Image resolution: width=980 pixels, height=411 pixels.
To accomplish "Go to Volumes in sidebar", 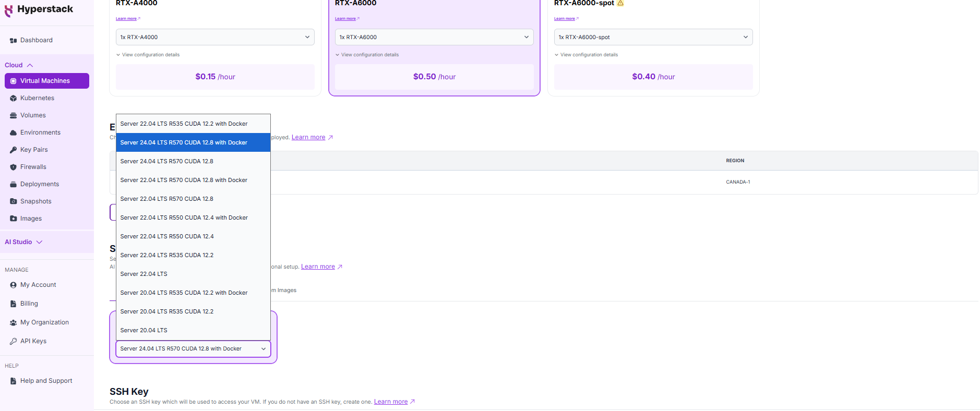I will point(33,115).
